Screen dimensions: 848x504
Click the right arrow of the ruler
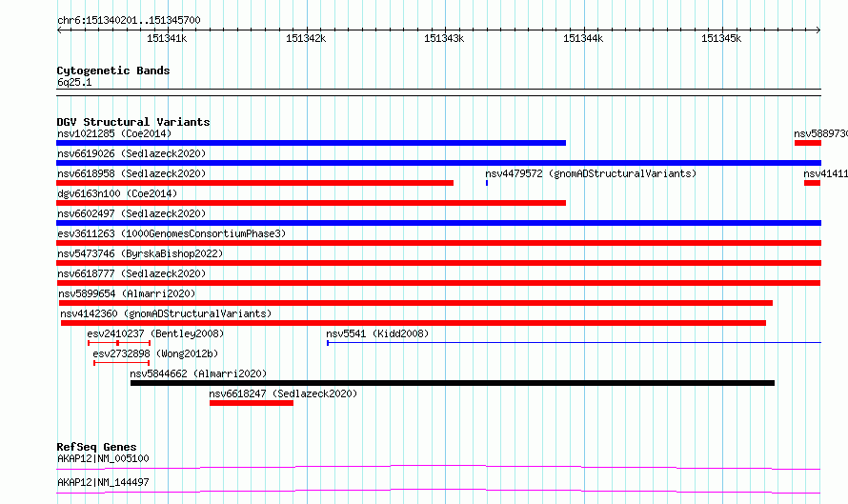pyautogui.click(x=818, y=30)
